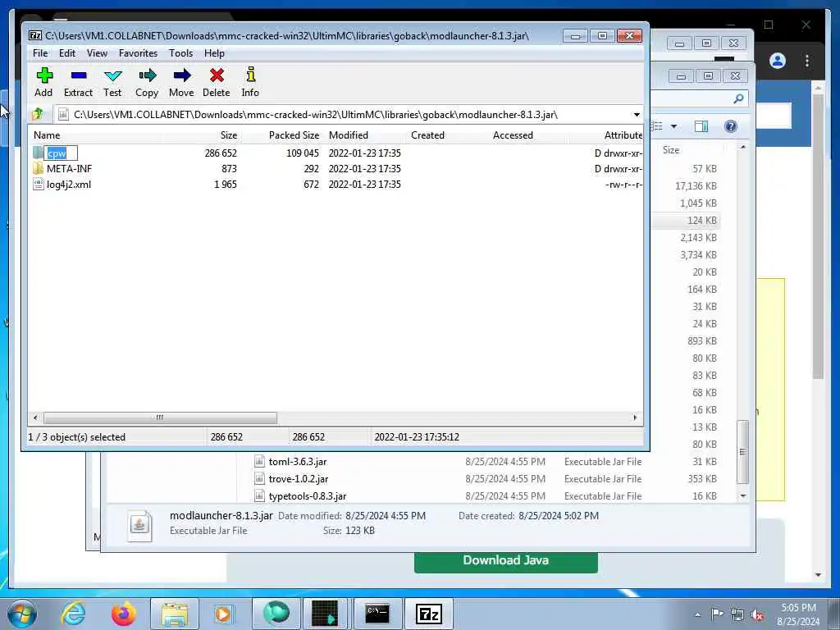Select the log4j2.xml file
The width and height of the screenshot is (840, 630).
(x=69, y=185)
